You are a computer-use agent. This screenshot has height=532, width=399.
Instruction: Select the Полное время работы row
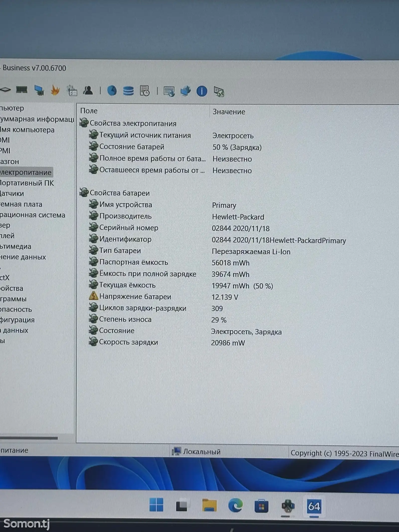pos(170,158)
